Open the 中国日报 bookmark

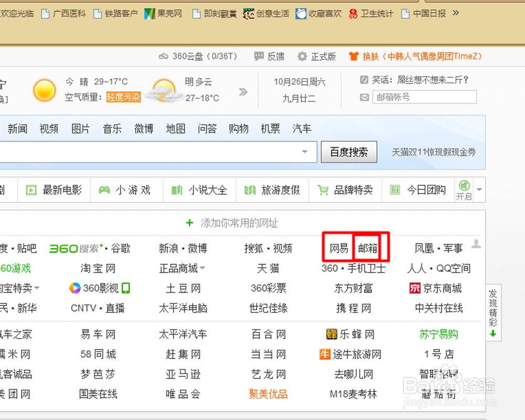(424, 14)
